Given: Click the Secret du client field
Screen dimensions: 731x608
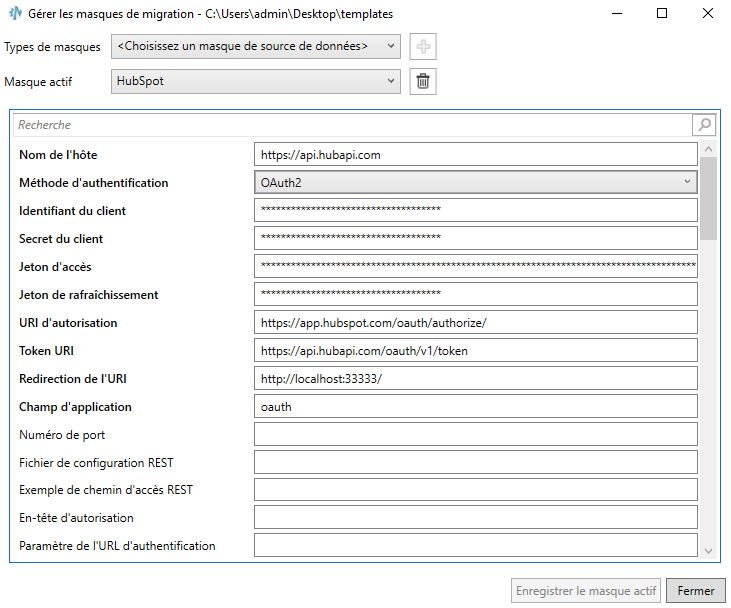Looking at the screenshot, I should tap(475, 238).
